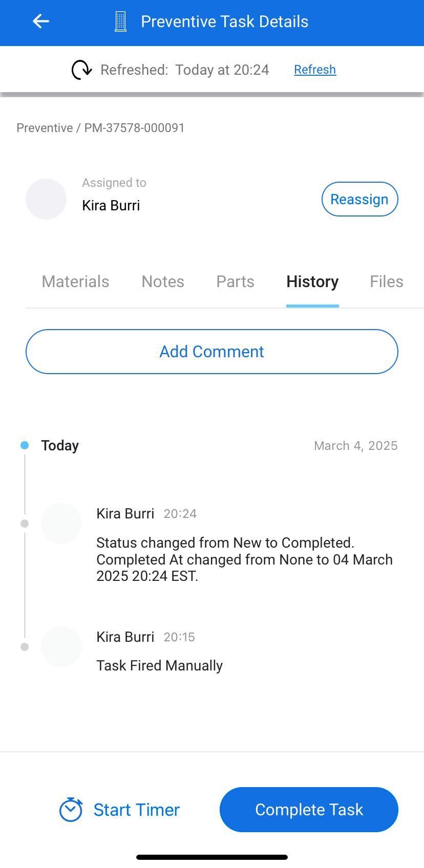Screen dimensions: 424x868
Task: Open the Notes tab
Action: pos(163,281)
